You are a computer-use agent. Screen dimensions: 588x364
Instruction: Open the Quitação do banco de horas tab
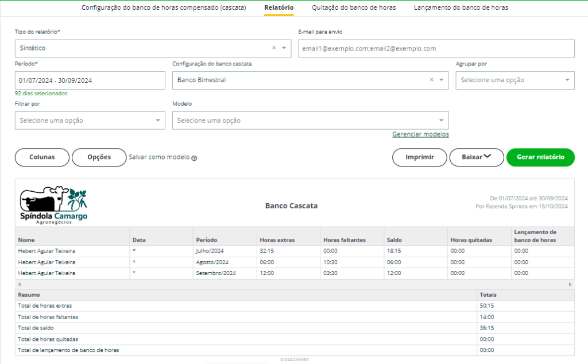354,7
